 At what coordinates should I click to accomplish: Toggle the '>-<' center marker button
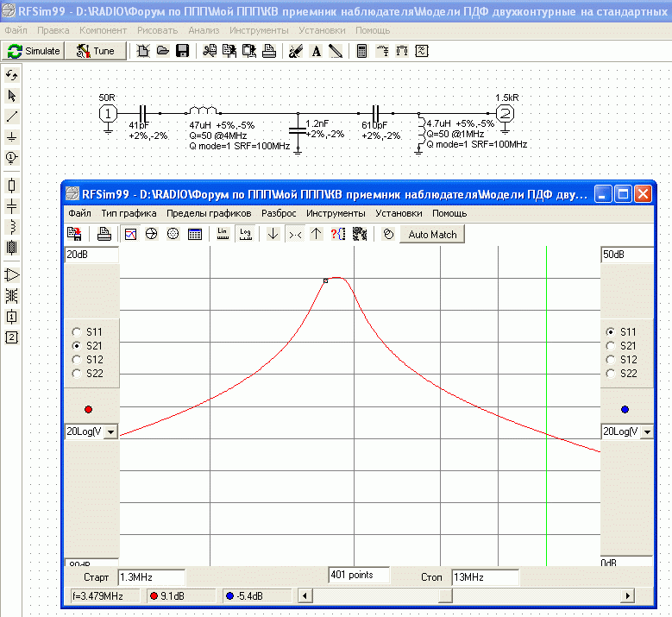pyautogui.click(x=295, y=234)
